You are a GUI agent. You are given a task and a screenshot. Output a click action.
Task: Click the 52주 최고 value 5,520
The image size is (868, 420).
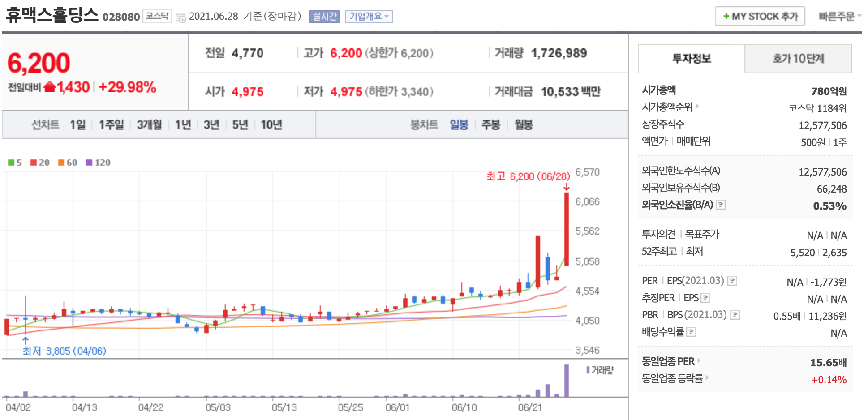point(803,253)
